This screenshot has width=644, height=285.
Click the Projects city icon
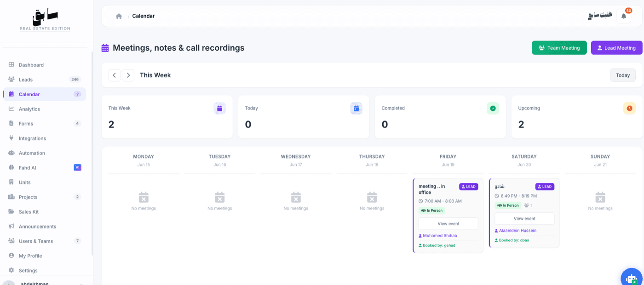tap(11, 197)
